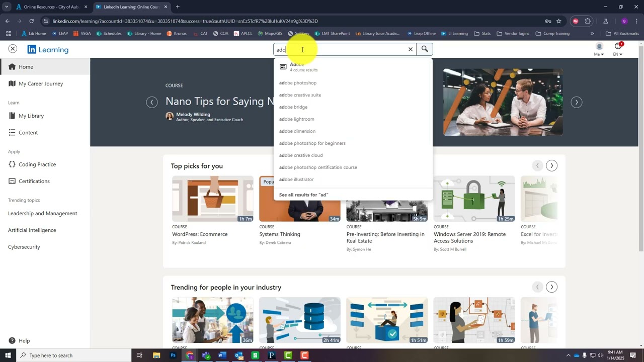Click inside the search input field
The image size is (644, 362).
click(345, 49)
